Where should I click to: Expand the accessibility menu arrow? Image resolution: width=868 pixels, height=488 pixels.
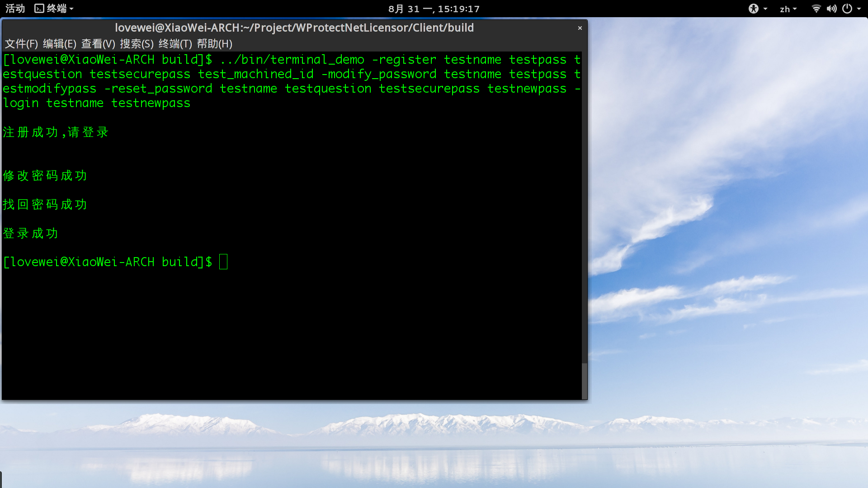coord(765,9)
